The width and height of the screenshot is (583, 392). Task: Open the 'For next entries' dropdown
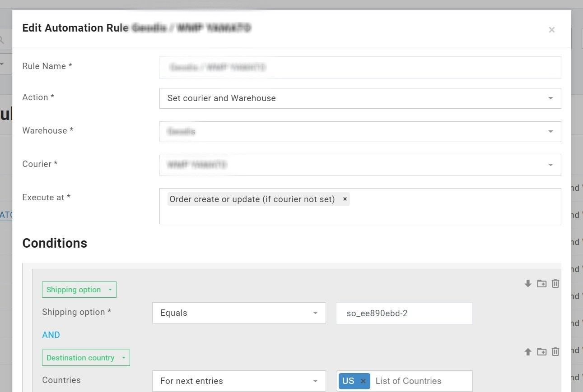[x=239, y=381]
